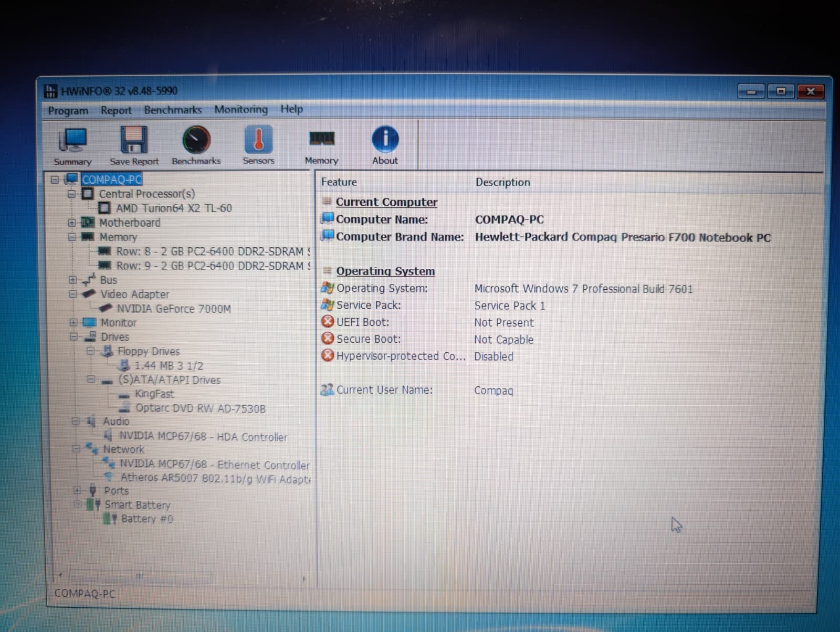Click the Battery #0 icon
The image size is (840, 632).
click(x=110, y=519)
